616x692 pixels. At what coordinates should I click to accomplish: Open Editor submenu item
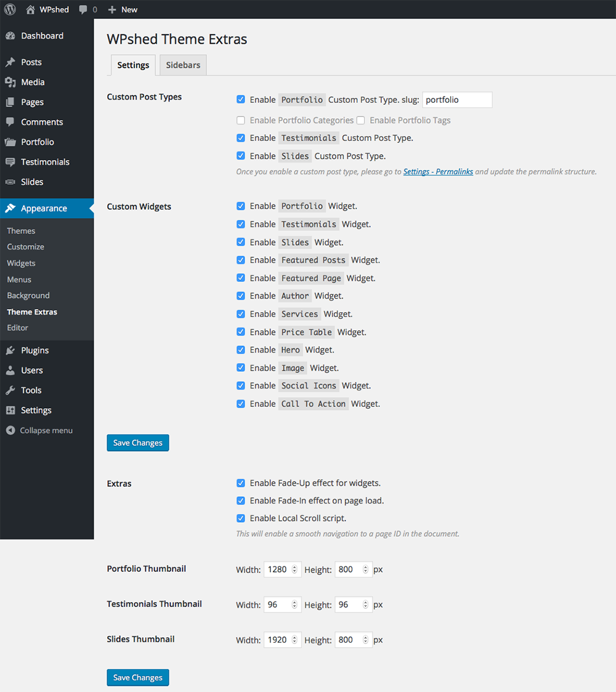point(18,328)
